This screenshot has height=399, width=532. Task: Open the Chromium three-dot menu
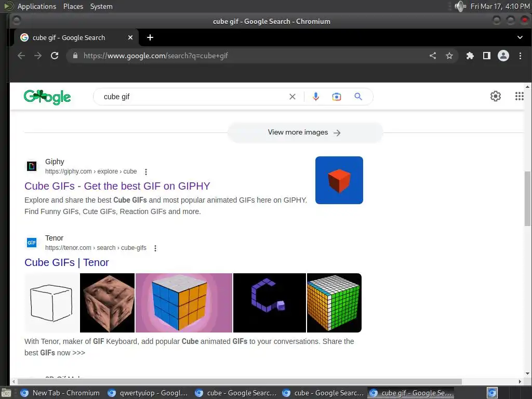tap(520, 56)
